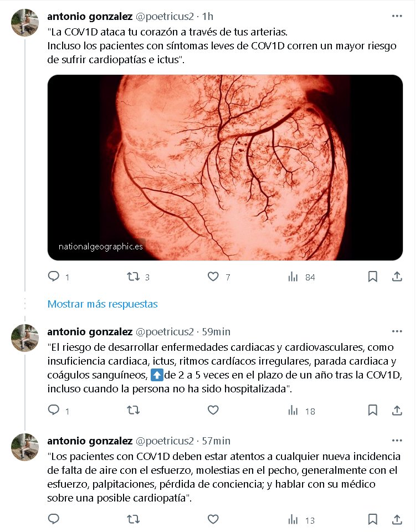Open more options on the 57min tweet
The width and height of the screenshot is (420, 532).
(x=397, y=441)
